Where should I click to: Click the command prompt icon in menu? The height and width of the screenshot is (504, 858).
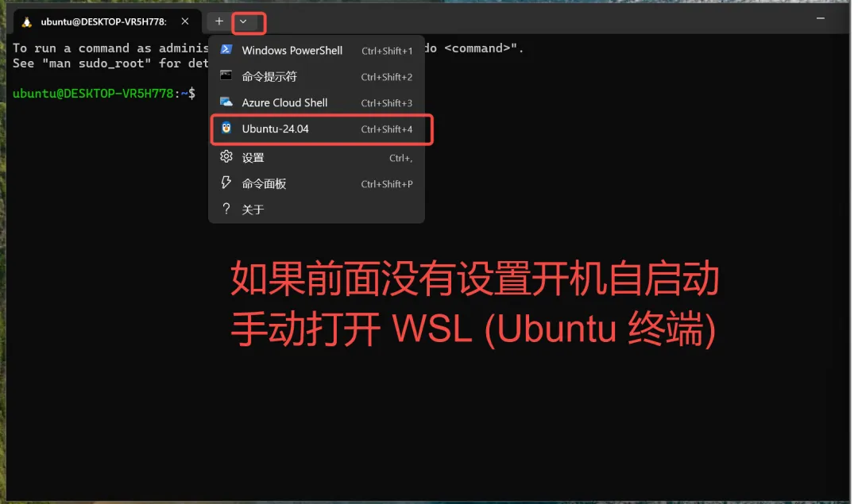pos(226,75)
